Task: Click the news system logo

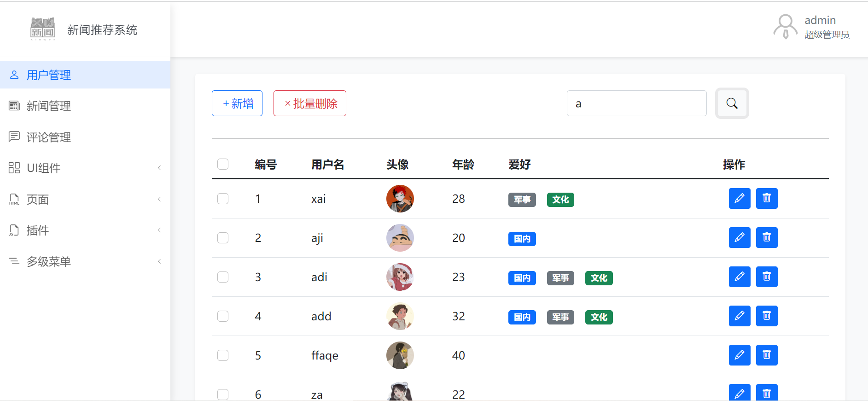Action: click(x=43, y=29)
